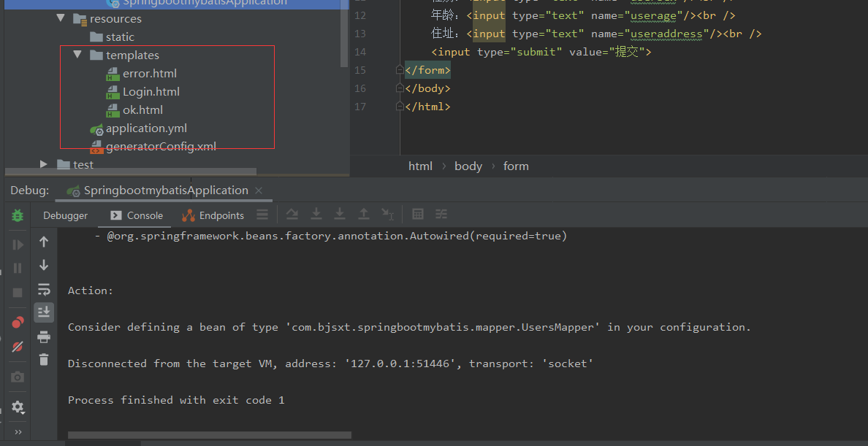Close the SpringbootmybatisApplication debug tab

tap(259, 191)
